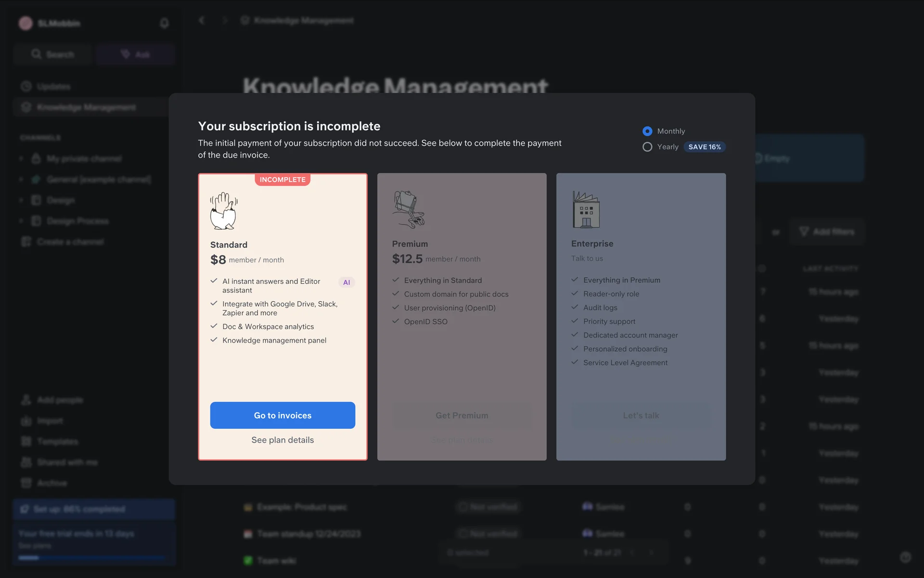Expand the Design Process channel item
Viewport: 924px width, 578px height.
tap(21, 221)
